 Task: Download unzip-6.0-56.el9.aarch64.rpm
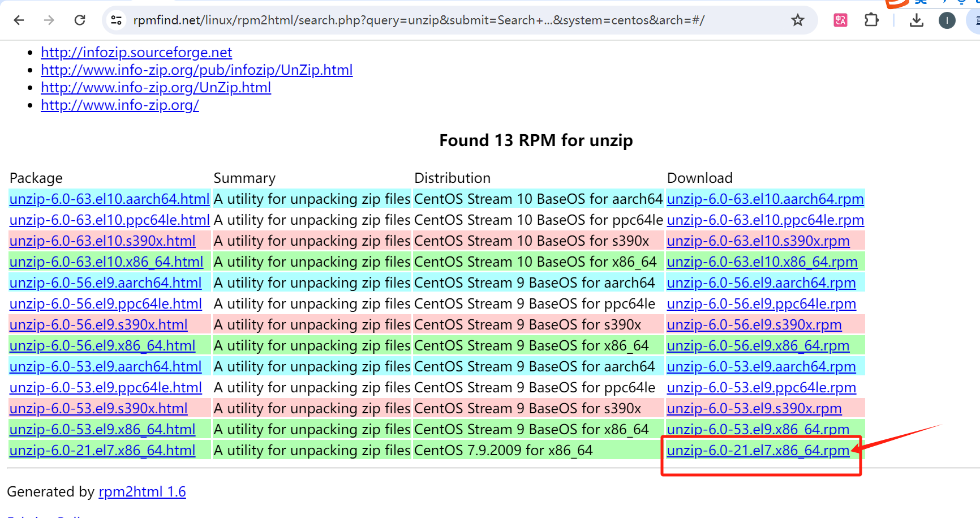[762, 282]
